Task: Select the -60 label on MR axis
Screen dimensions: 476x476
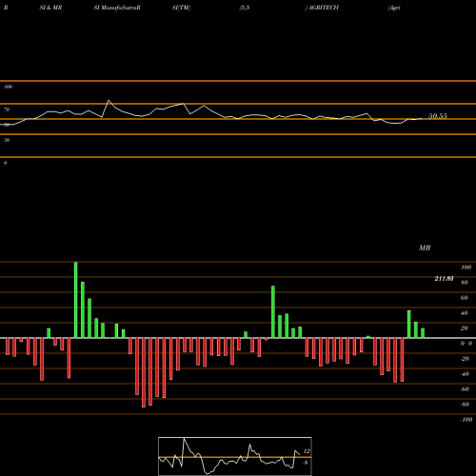Action: (x=465, y=389)
